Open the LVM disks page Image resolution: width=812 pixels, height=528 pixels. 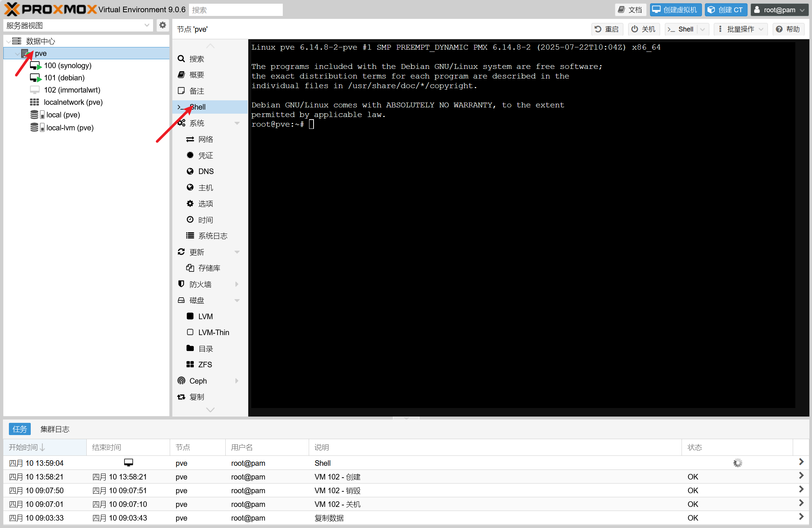point(210,317)
